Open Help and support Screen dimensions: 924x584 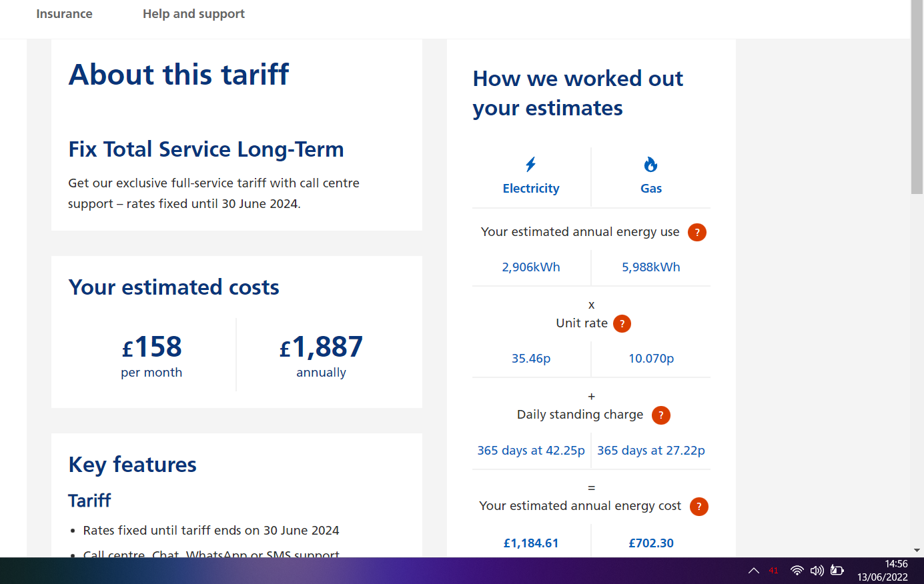[x=193, y=13]
